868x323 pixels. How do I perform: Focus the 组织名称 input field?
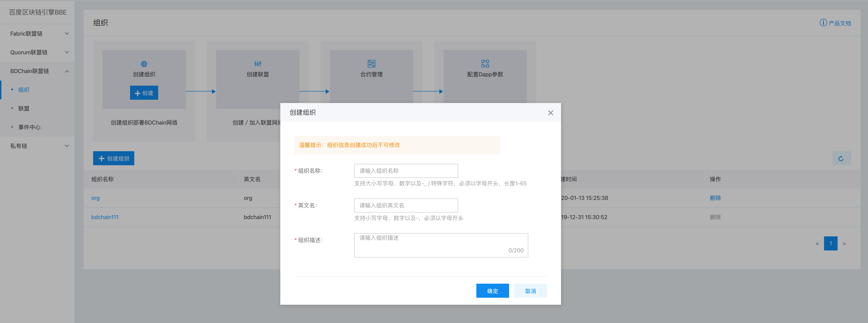click(x=406, y=171)
